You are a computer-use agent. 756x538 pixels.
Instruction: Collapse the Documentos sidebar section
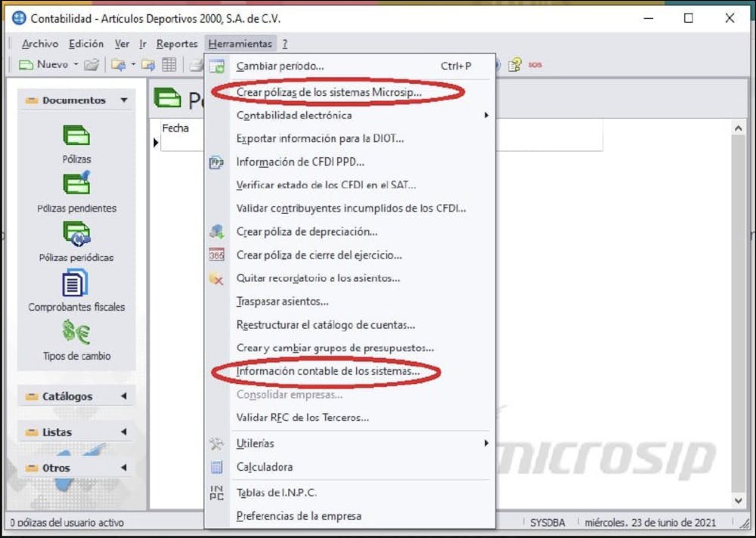(124, 100)
